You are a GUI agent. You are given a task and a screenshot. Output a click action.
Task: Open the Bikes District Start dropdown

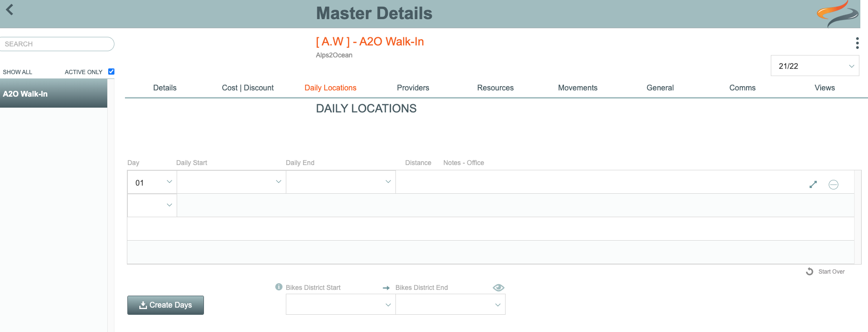[x=340, y=305]
